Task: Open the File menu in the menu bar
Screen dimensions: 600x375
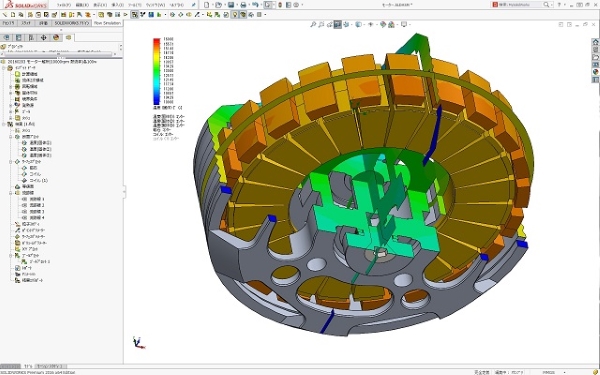Action: coord(64,5)
